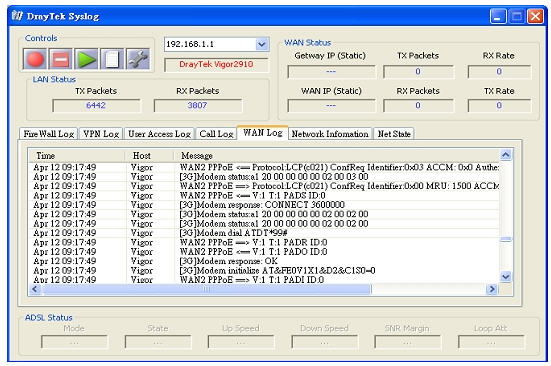551x366 pixels.
Task: Click the vertical scrollbar thumb
Action: tap(506, 240)
